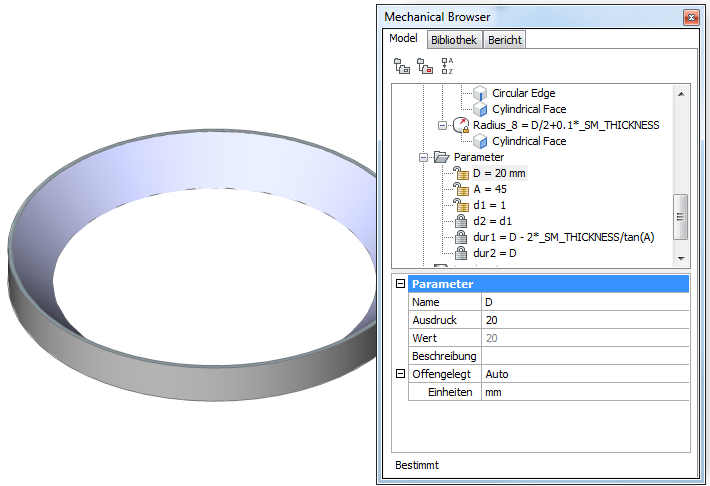The height and width of the screenshot is (486, 710).
Task: Click the second red-marked tree toolbar icon
Action: (425, 66)
